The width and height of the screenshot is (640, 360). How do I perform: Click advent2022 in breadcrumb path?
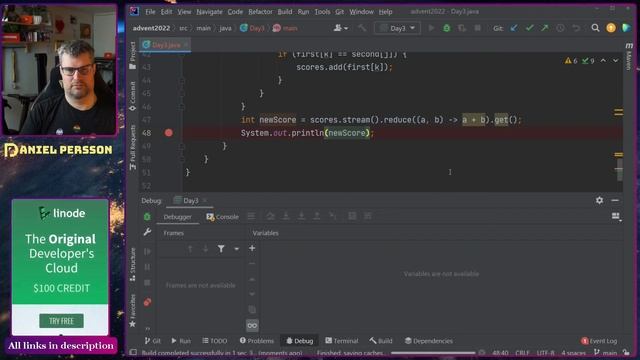[x=151, y=28]
